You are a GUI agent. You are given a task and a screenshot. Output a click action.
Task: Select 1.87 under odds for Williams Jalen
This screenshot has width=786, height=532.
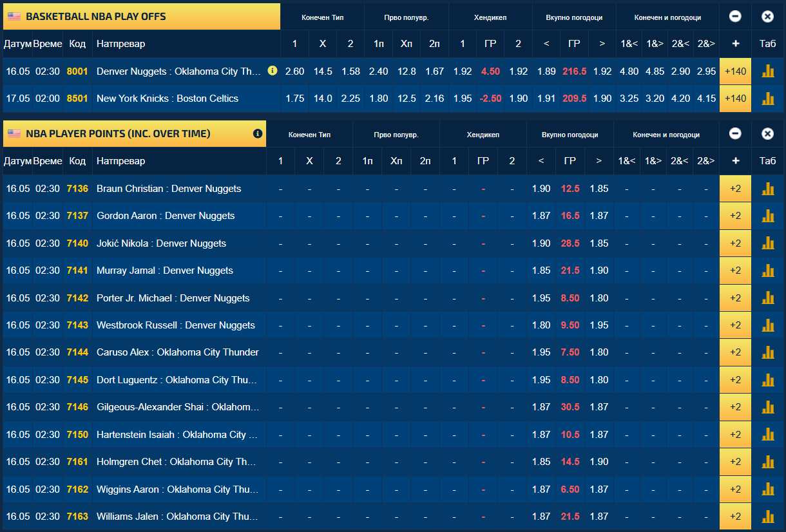tap(541, 517)
